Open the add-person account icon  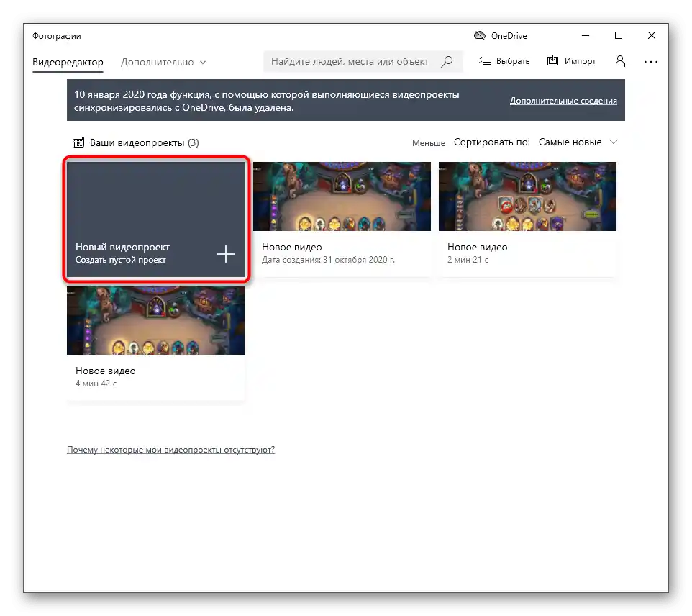coord(621,61)
